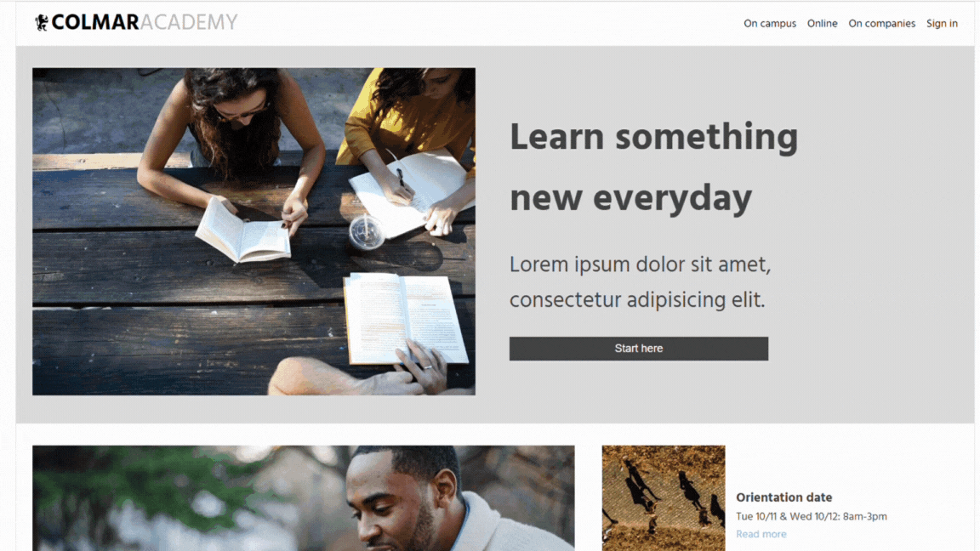Click the open book on the table photo

tap(407, 319)
